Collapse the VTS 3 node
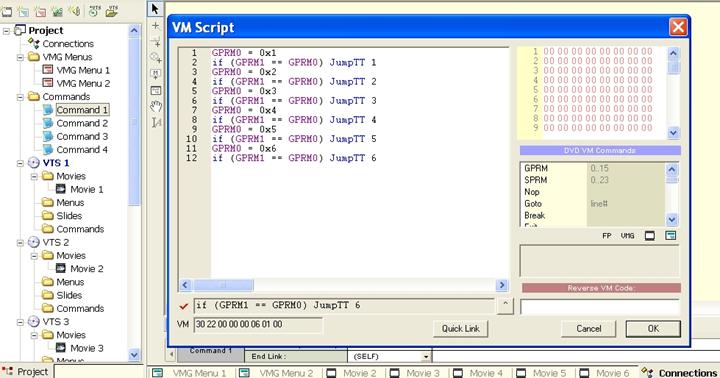Viewport: 720px width, 378px height. [x=20, y=322]
